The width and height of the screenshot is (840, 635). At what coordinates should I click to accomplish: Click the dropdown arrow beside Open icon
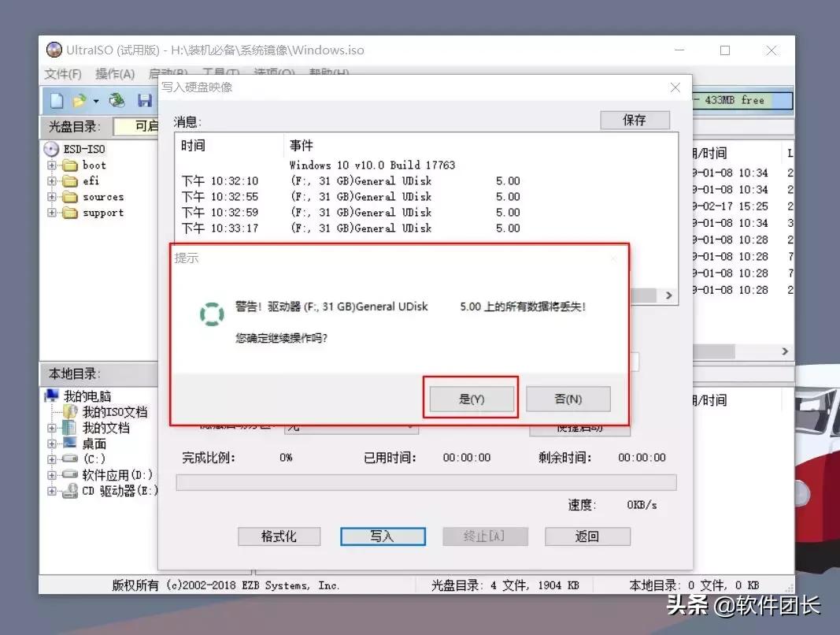click(x=96, y=101)
